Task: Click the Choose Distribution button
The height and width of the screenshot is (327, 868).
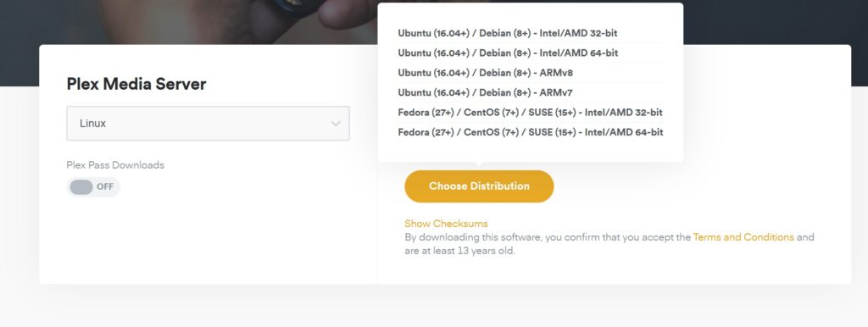Action: click(480, 186)
